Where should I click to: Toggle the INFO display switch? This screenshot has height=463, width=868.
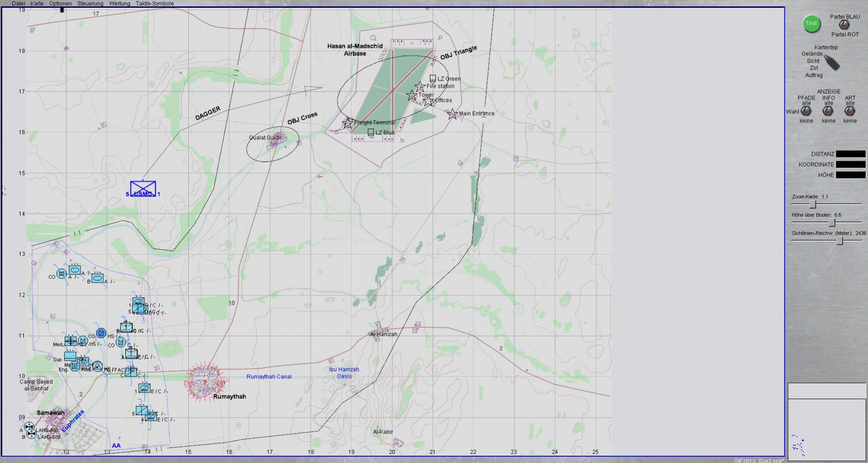[828, 111]
